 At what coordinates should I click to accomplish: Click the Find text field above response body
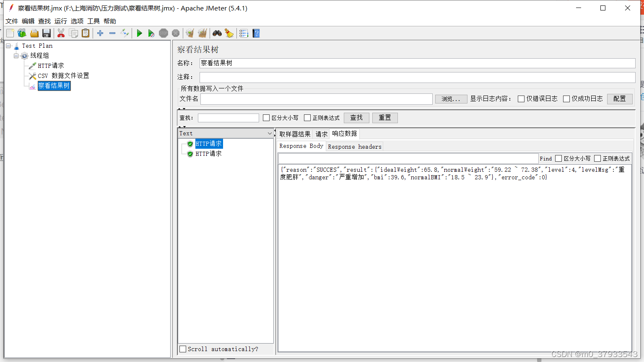point(408,158)
